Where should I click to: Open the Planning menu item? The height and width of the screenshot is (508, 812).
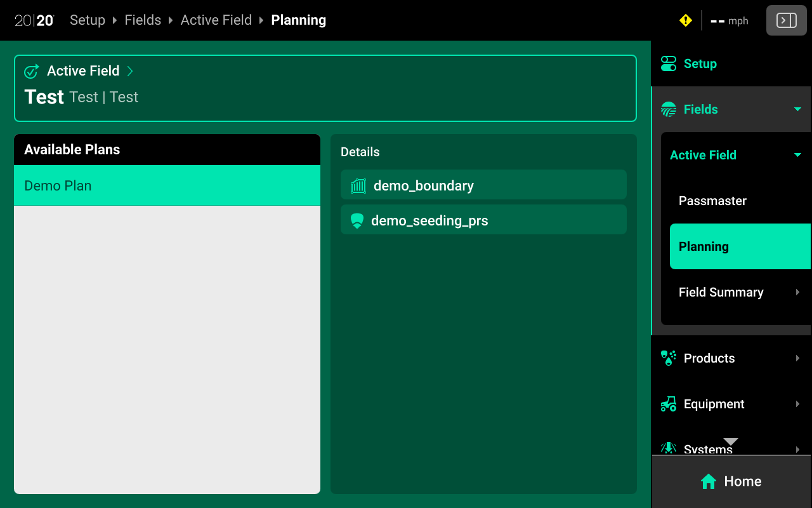point(704,246)
